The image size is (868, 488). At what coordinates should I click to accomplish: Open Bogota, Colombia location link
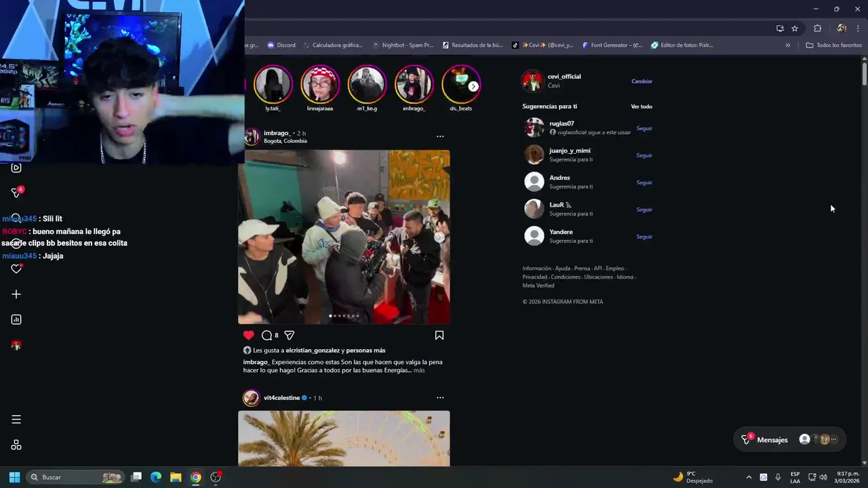(x=285, y=141)
